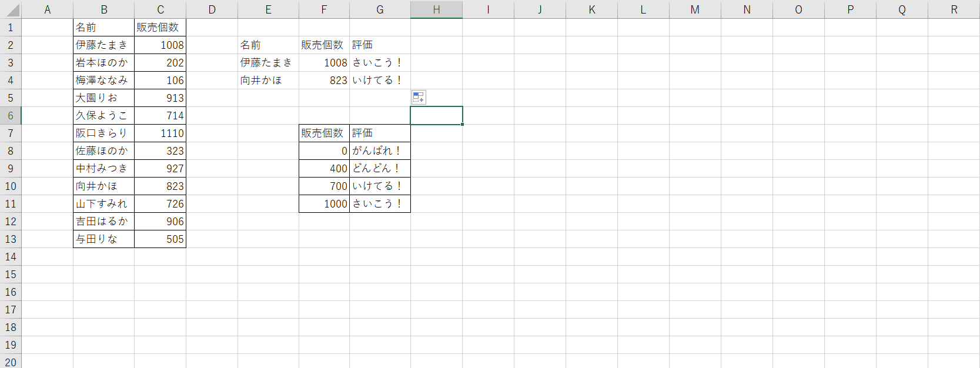Click the sales value 726

160,204
